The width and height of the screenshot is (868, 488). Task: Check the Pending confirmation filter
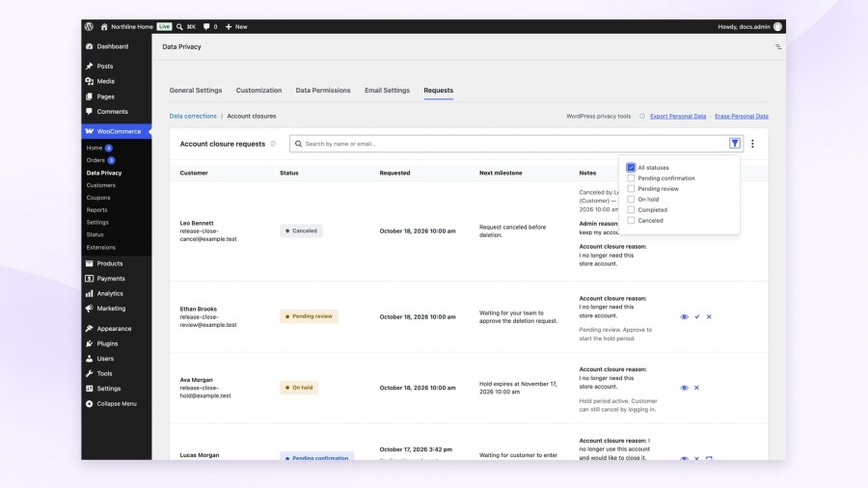[631, 178]
